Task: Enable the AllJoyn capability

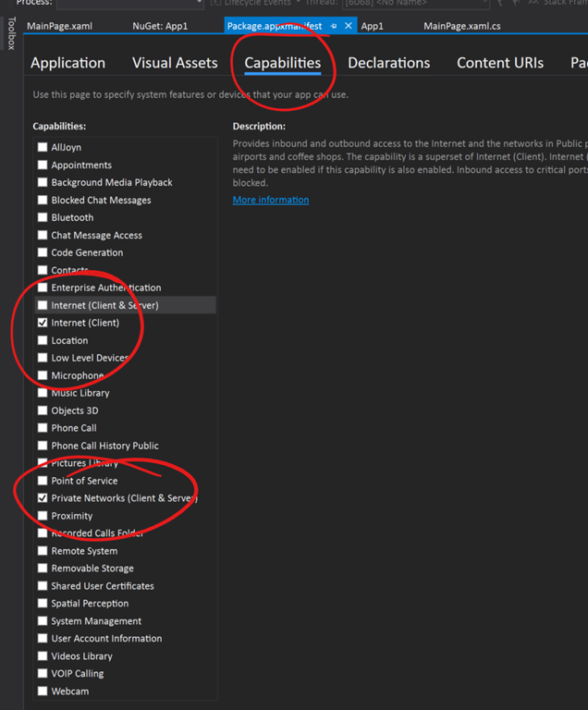Action: [x=43, y=147]
